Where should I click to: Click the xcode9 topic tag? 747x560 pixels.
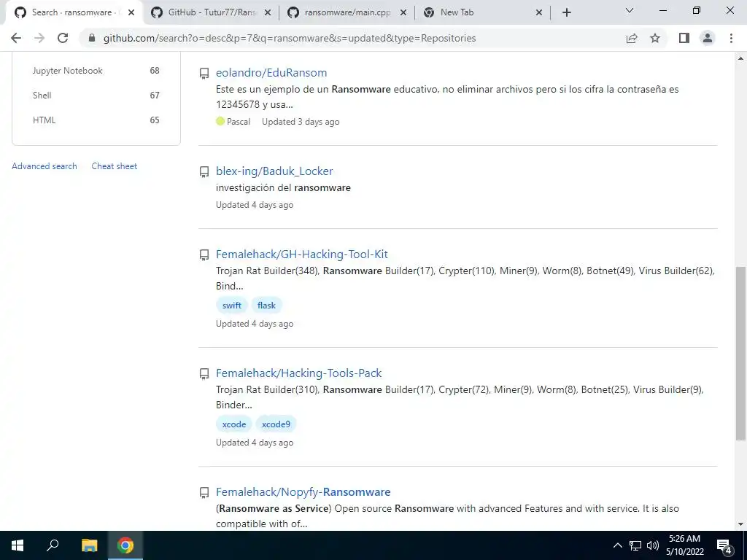coord(276,424)
